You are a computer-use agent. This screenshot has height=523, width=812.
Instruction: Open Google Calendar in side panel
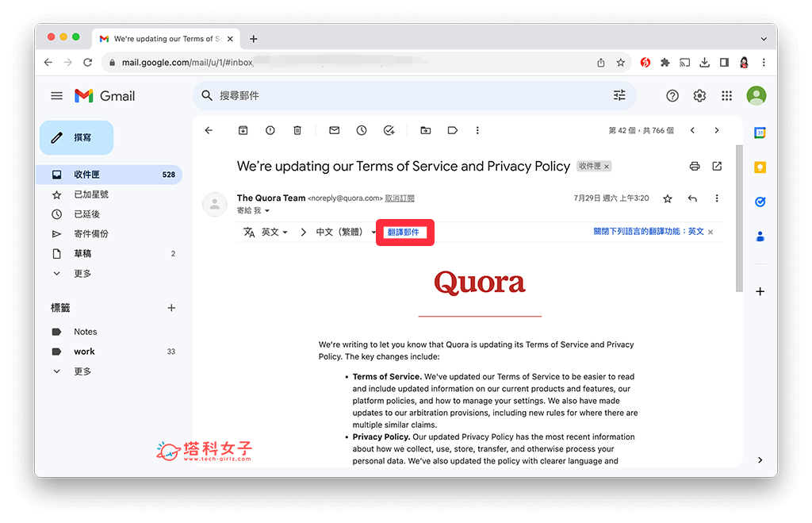tap(760, 133)
